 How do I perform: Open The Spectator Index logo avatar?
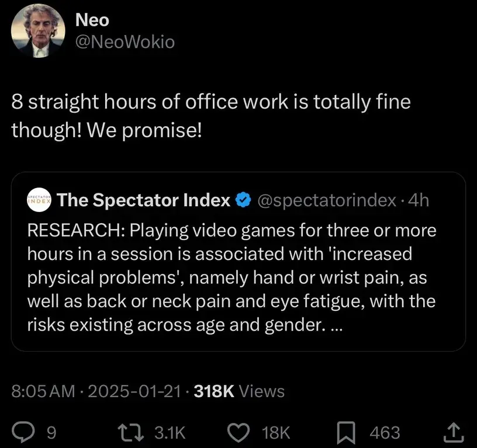40,200
